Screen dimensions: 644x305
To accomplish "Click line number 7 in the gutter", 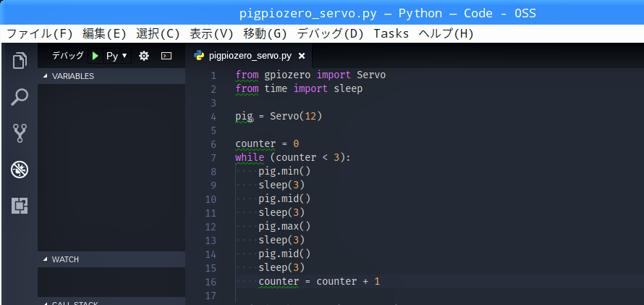I will [213, 158].
